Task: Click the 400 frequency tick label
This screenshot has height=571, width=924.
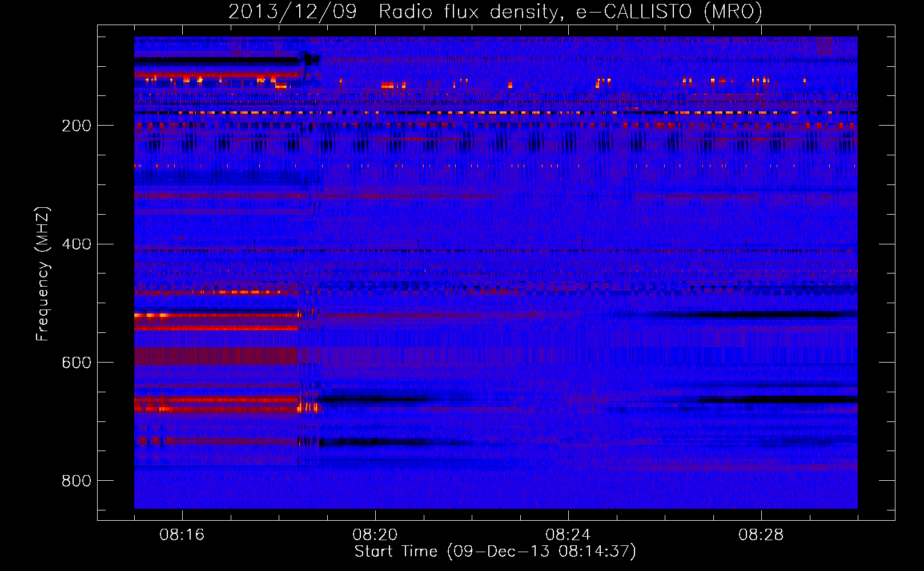Action: (77, 244)
